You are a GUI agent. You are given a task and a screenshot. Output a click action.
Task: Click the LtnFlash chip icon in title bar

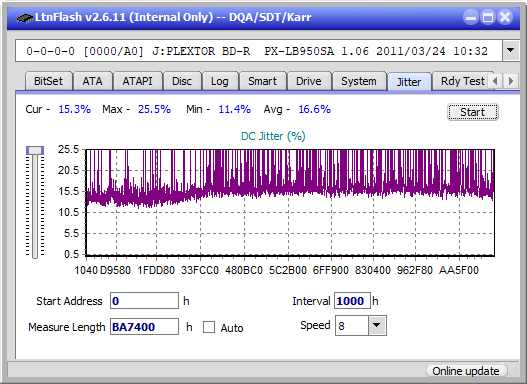(x=25, y=17)
